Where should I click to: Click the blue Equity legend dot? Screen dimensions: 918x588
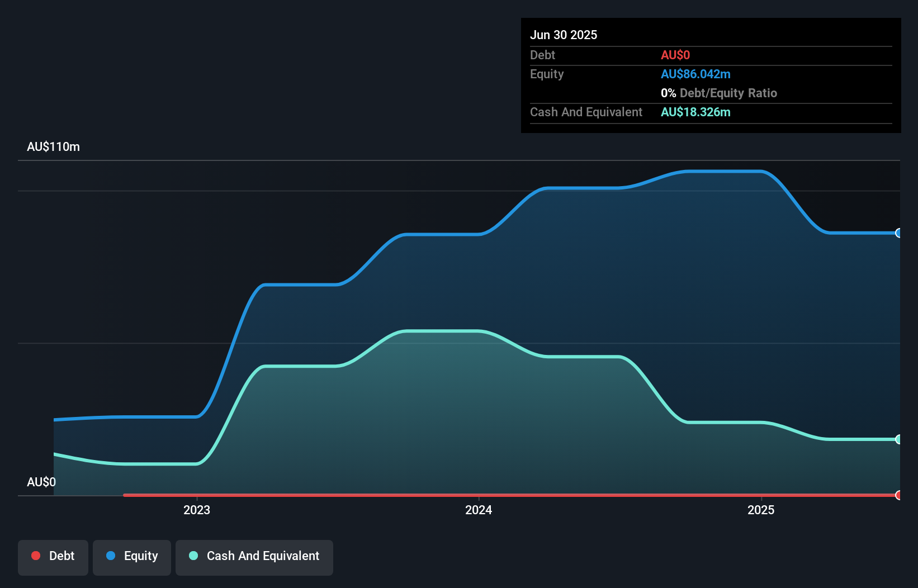tap(112, 556)
